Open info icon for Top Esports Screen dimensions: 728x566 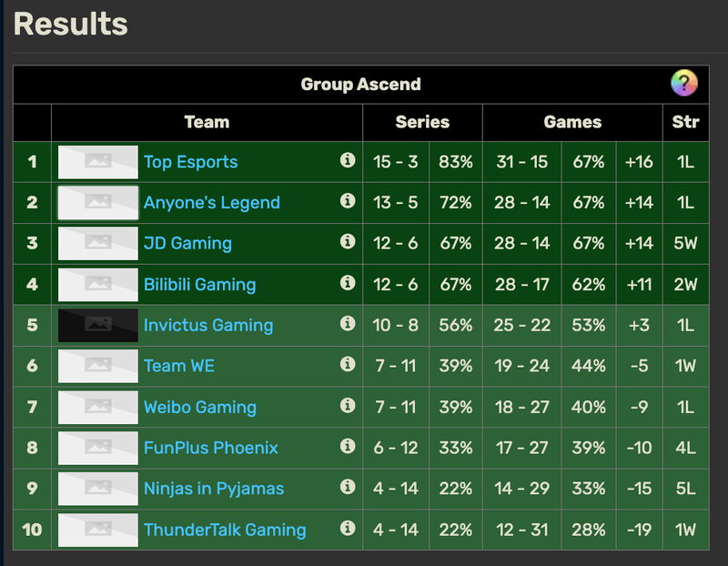point(347,160)
